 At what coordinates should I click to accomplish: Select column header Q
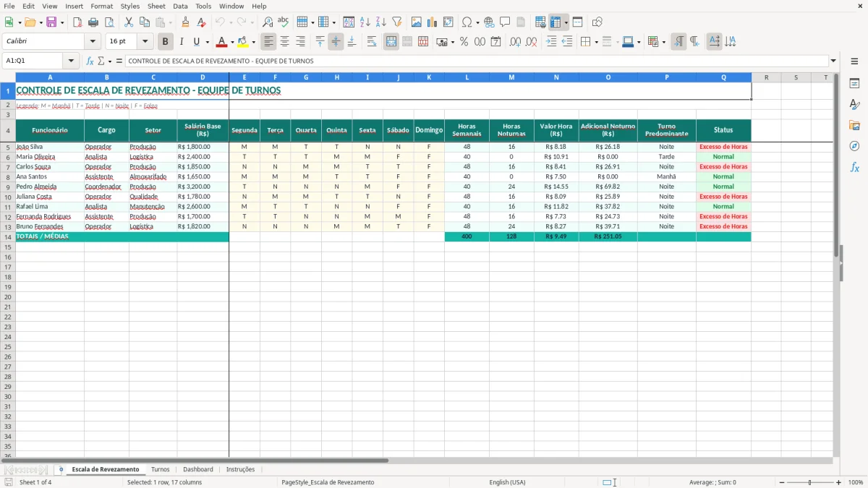tap(723, 77)
